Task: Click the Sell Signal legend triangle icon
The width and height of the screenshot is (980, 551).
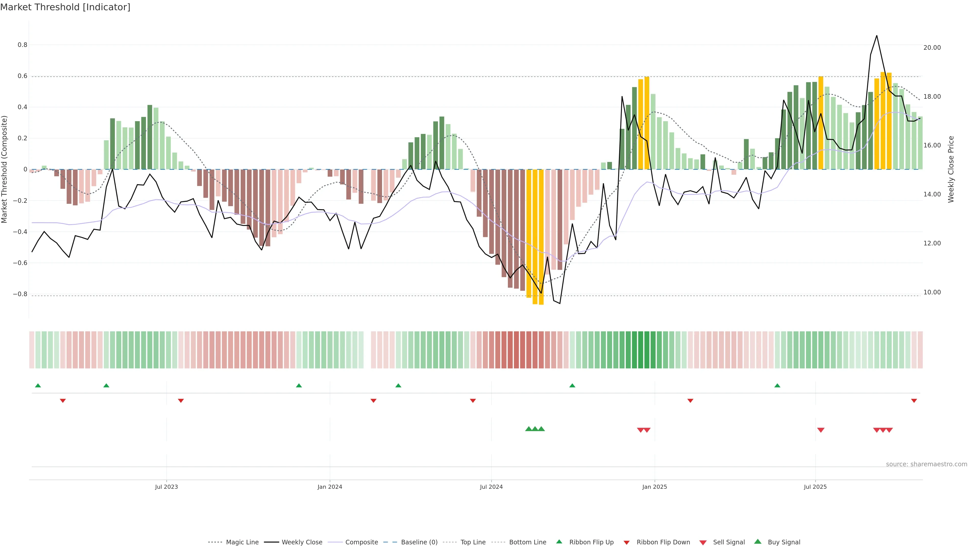Action: [703, 543]
